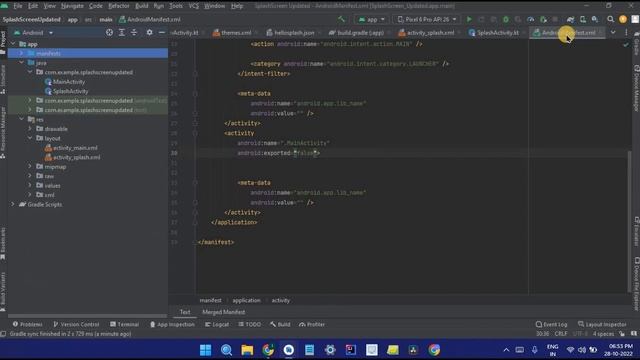Toggle the Bookmarks side tab
This screenshot has height=360, width=640.
[3, 243]
